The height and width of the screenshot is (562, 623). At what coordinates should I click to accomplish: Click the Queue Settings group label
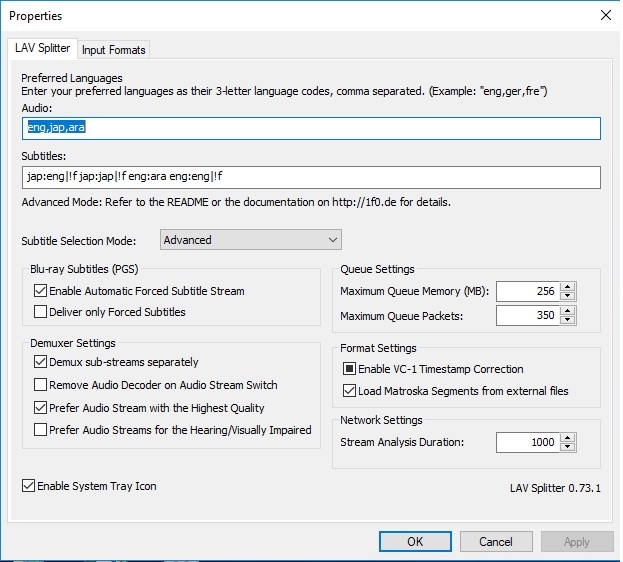(377, 269)
